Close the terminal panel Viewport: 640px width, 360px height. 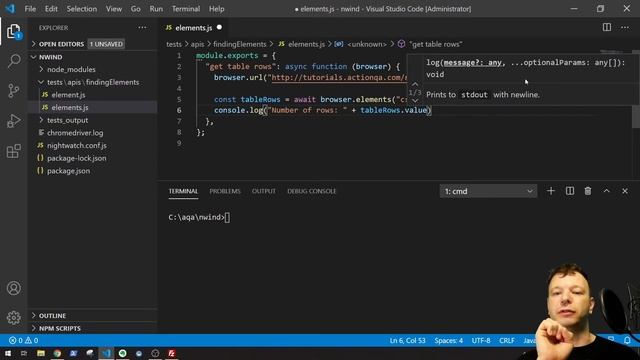[x=625, y=191]
